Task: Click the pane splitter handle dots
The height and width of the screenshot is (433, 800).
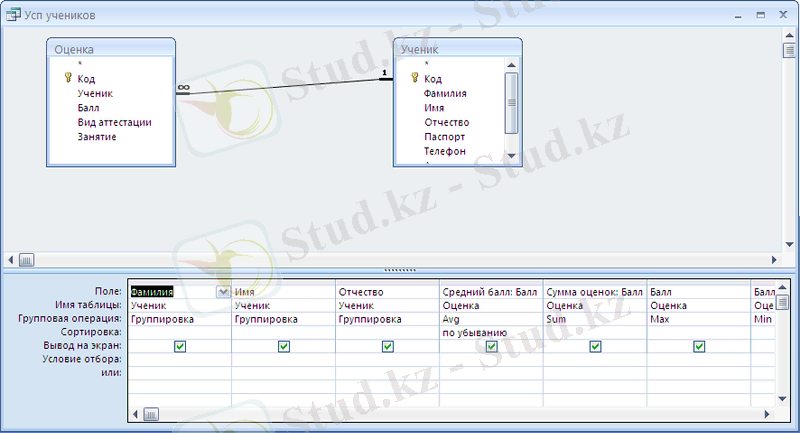Action: 400,270
